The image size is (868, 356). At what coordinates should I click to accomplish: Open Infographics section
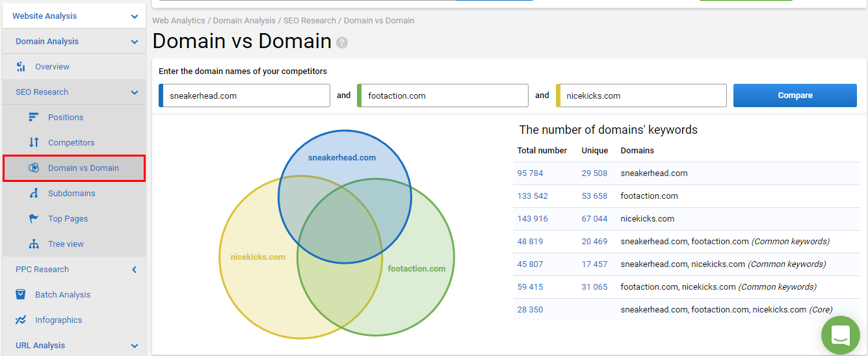(59, 320)
